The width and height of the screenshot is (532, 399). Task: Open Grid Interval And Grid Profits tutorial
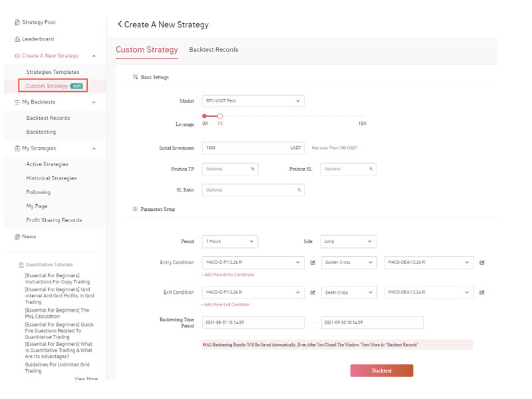[x=59, y=295]
